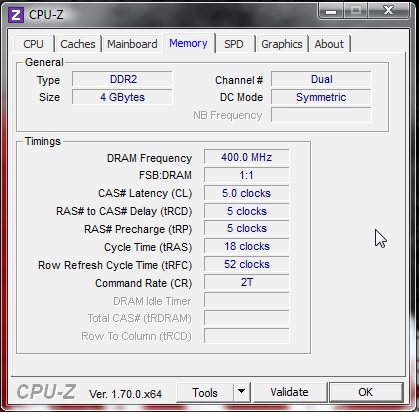Click the Cycle Time value 18 clocks

click(x=247, y=247)
